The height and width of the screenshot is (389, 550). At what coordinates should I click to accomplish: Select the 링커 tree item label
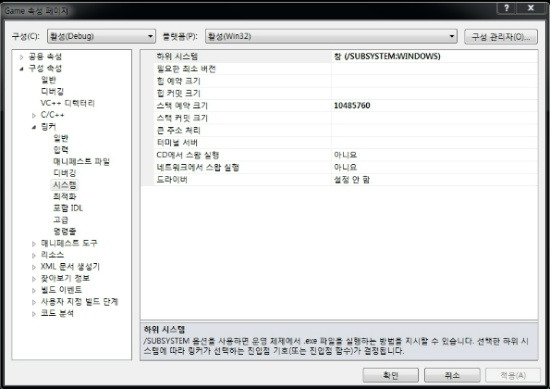[x=48, y=126]
